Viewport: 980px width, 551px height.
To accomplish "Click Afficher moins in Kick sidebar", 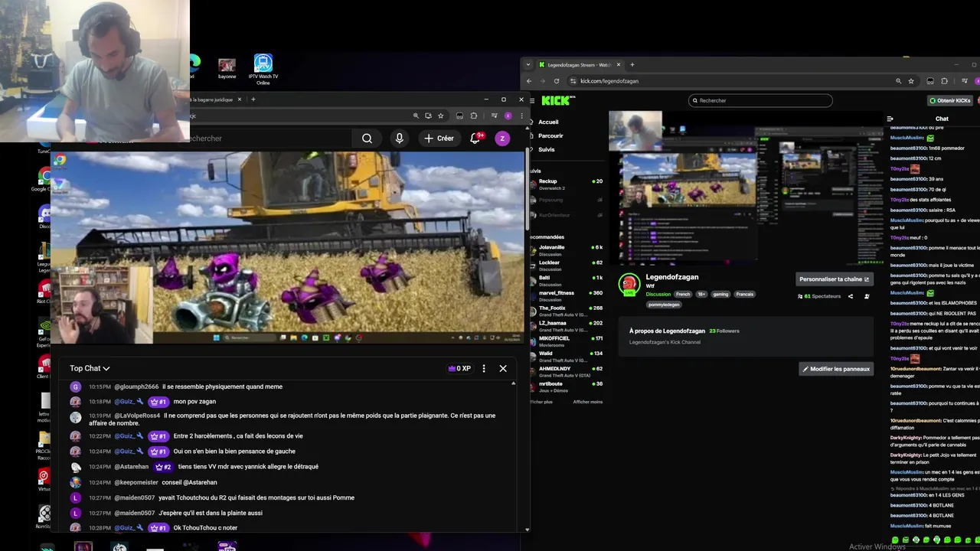I will click(x=588, y=402).
